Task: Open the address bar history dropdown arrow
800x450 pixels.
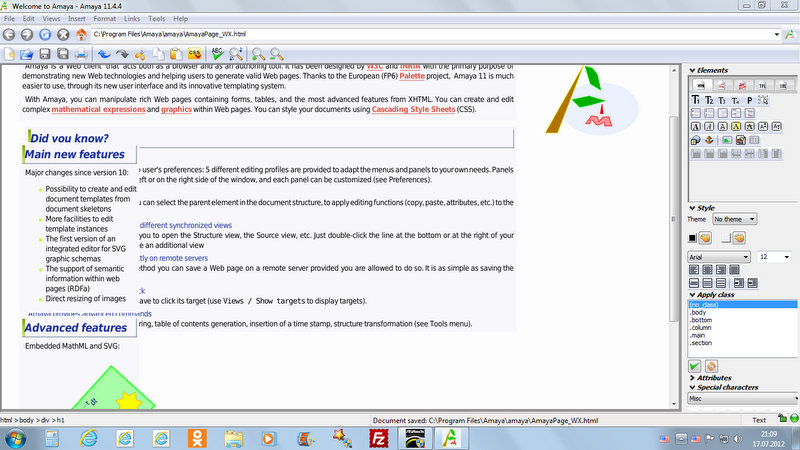Action: tap(777, 34)
